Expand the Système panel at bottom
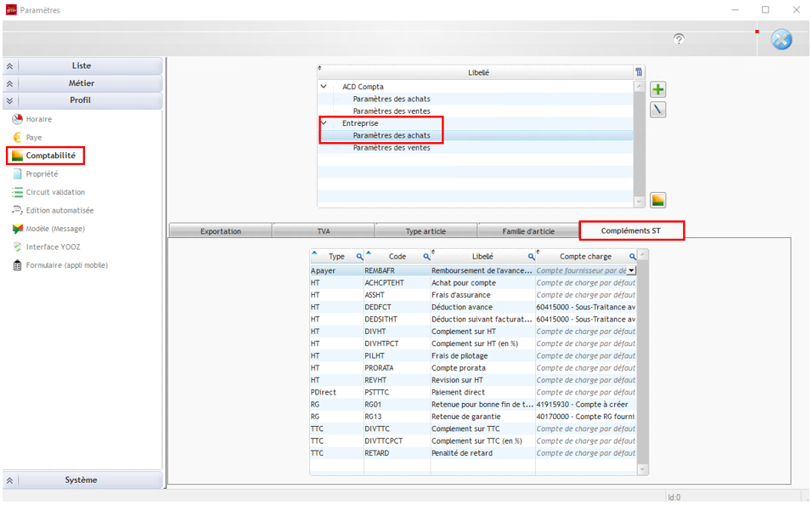This screenshot has height=505, width=812. (82, 479)
